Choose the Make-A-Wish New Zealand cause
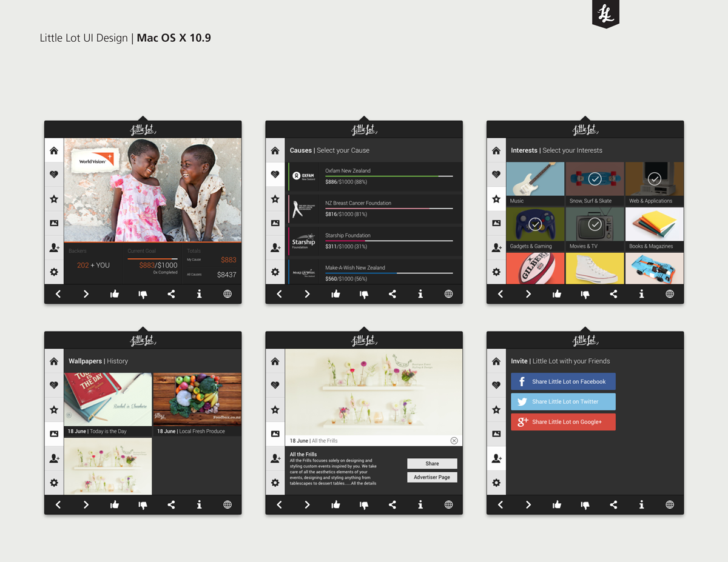Image resolution: width=728 pixels, height=562 pixels. [375, 272]
